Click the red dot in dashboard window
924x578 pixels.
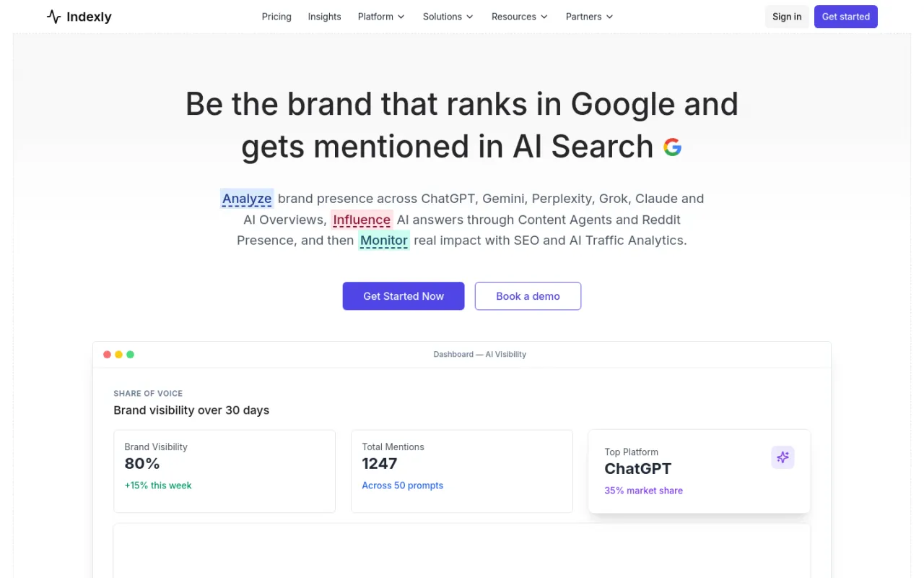coord(108,355)
